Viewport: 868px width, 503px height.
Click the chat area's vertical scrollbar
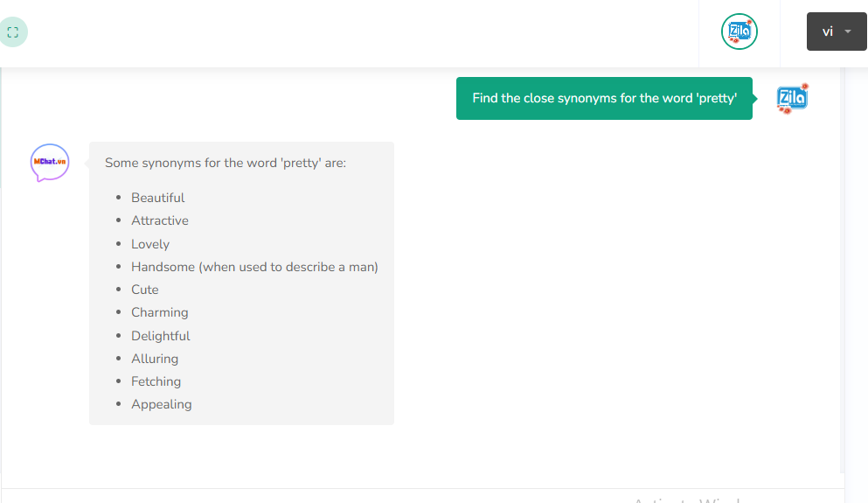point(843,262)
